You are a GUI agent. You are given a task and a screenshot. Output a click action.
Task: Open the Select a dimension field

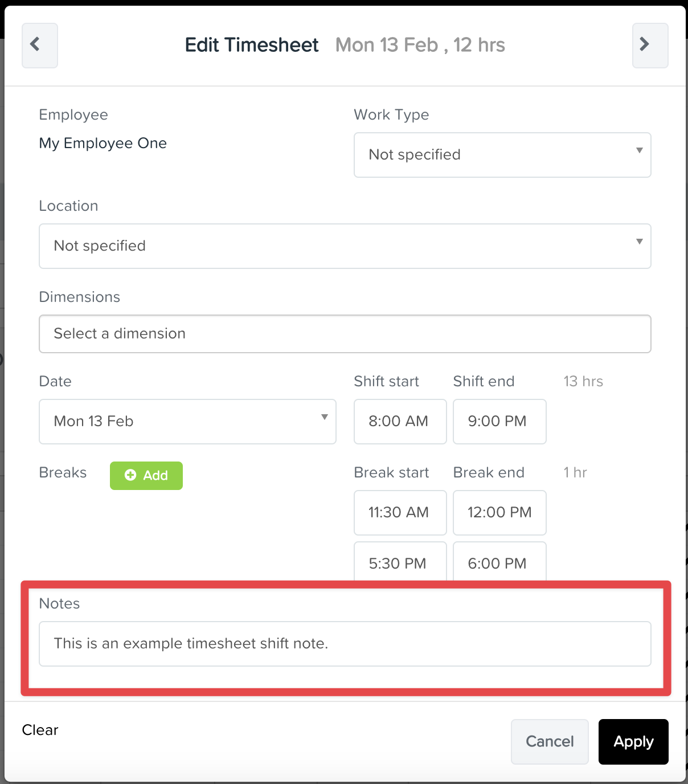[x=345, y=334]
